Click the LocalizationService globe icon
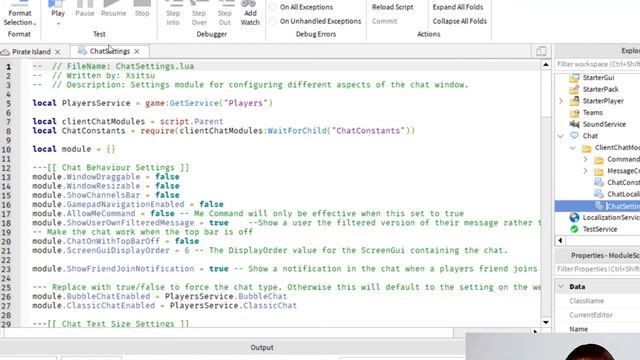 coord(574,218)
